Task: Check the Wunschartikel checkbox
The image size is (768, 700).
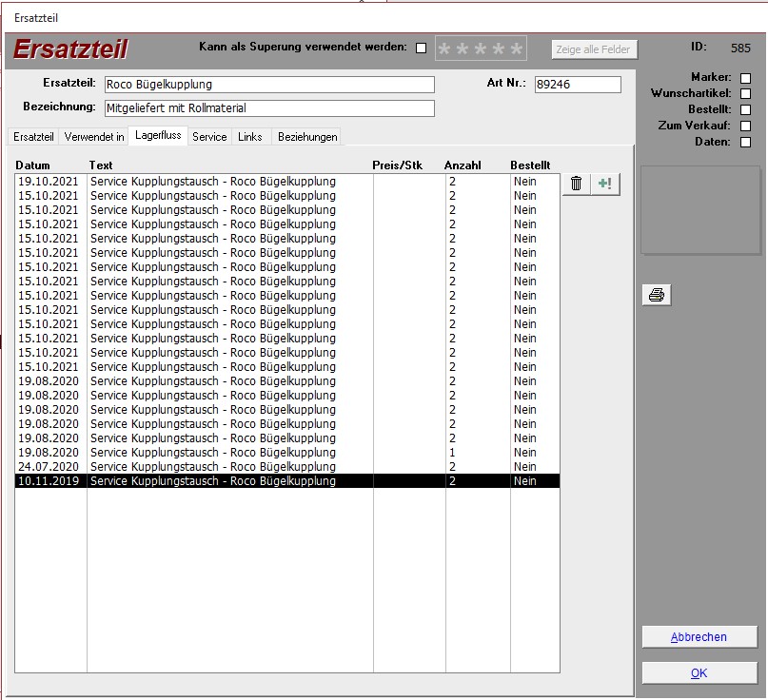Action: (745, 94)
